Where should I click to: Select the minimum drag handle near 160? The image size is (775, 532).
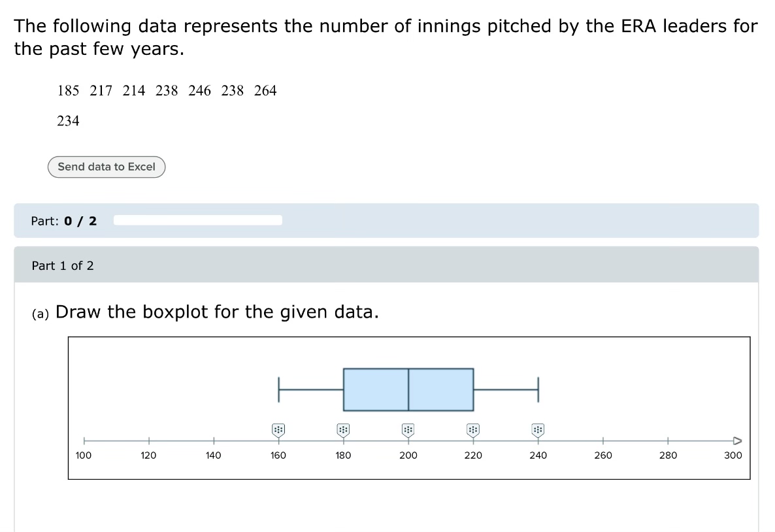pos(278,429)
